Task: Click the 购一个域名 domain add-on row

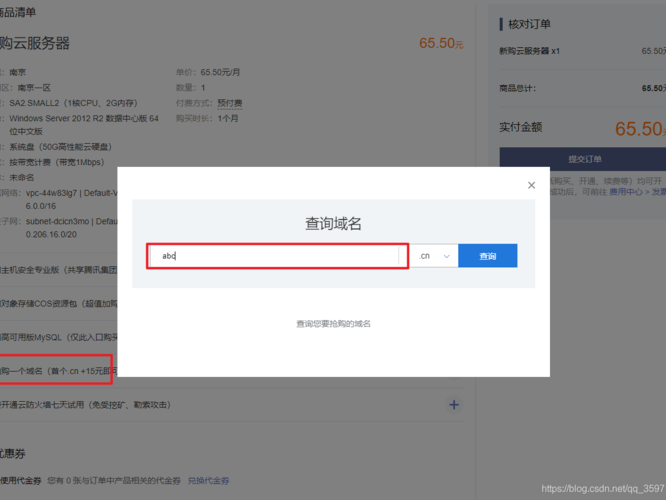Action: pos(59,371)
